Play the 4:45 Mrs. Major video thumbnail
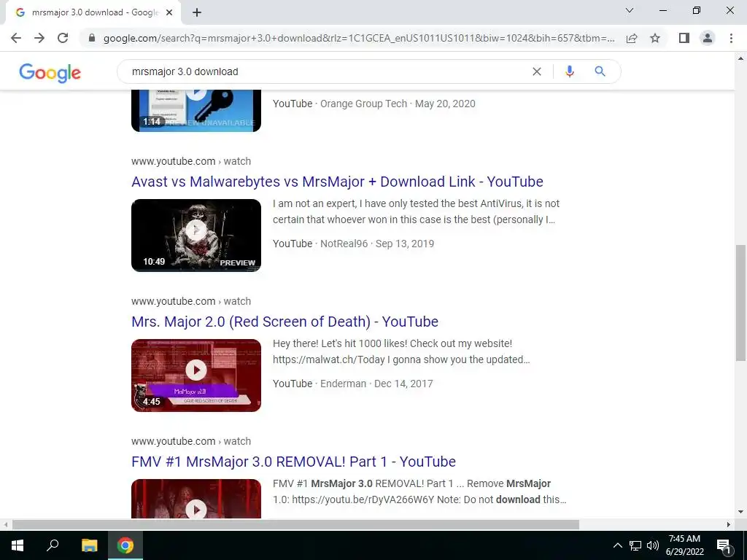 196,376
